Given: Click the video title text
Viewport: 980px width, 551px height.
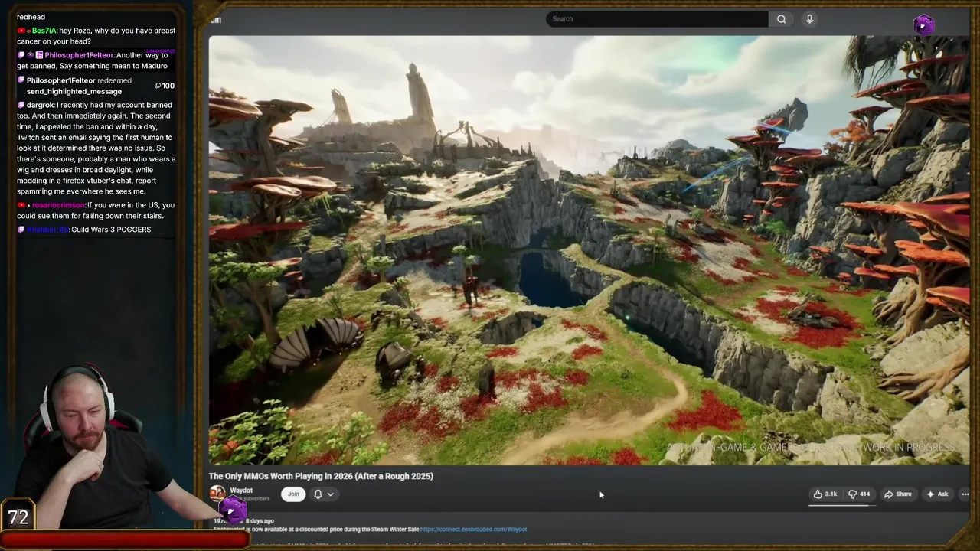Looking at the screenshot, I should [x=321, y=476].
